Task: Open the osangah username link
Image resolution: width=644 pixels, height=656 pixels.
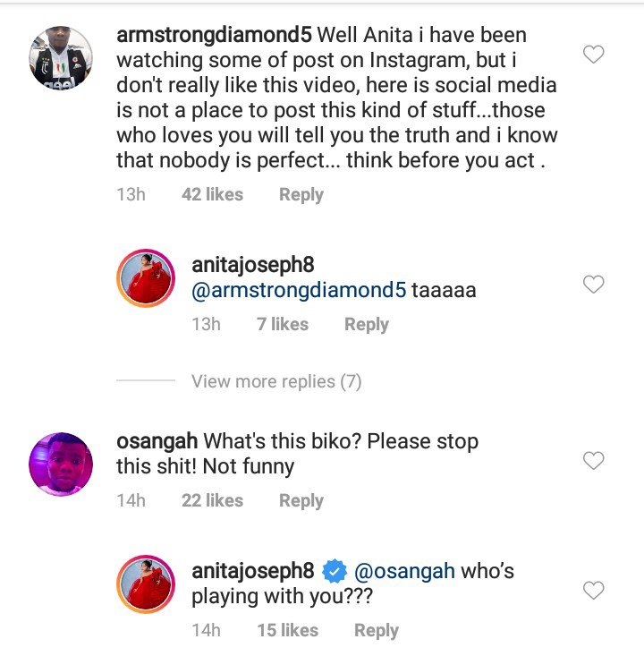Action: [x=157, y=441]
